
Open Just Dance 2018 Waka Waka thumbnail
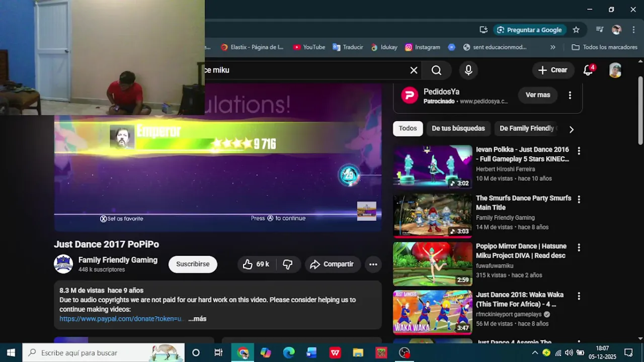tap(433, 312)
